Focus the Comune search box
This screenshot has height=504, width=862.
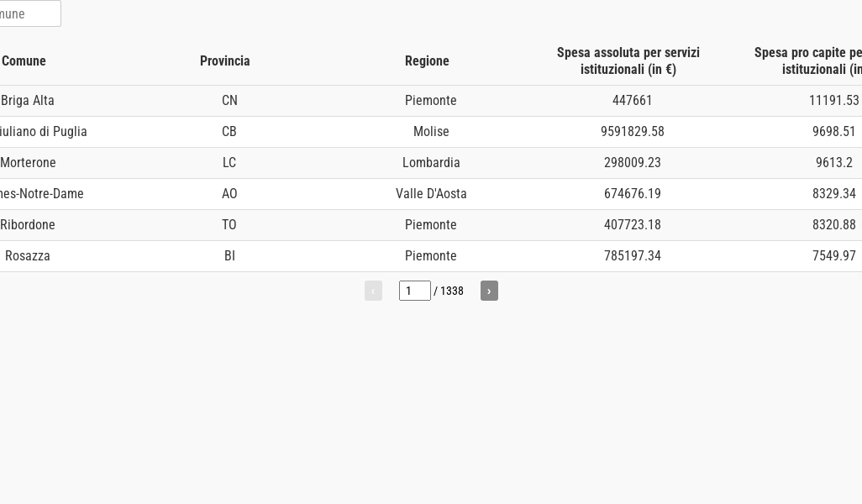pos(29,13)
